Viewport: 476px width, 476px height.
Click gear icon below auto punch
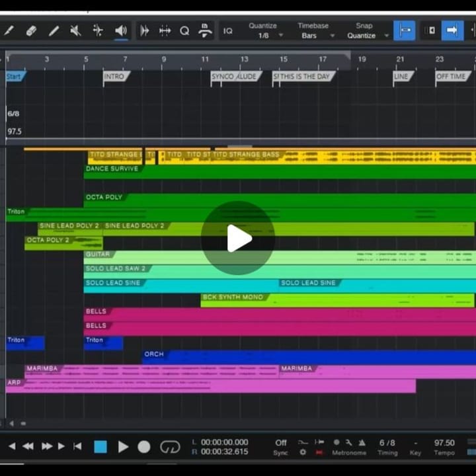tap(303, 452)
